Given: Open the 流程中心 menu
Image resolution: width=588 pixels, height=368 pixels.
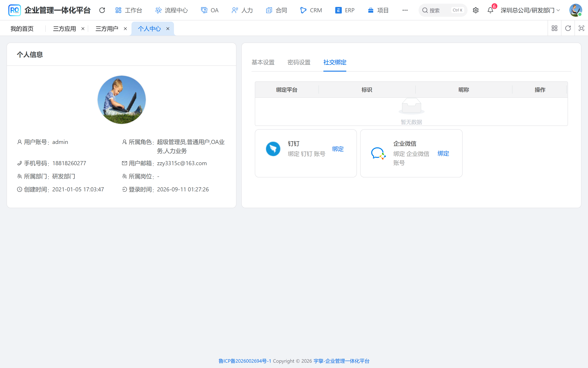Looking at the screenshot, I should coord(171,10).
